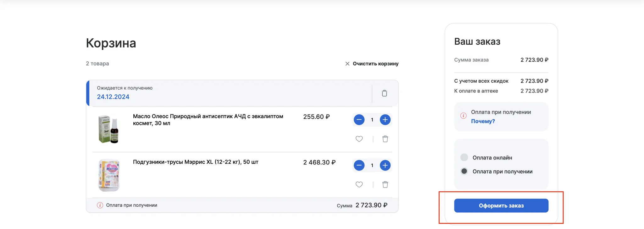Click the Олеос oil product image
The height and width of the screenshot is (229, 644).
point(108,129)
